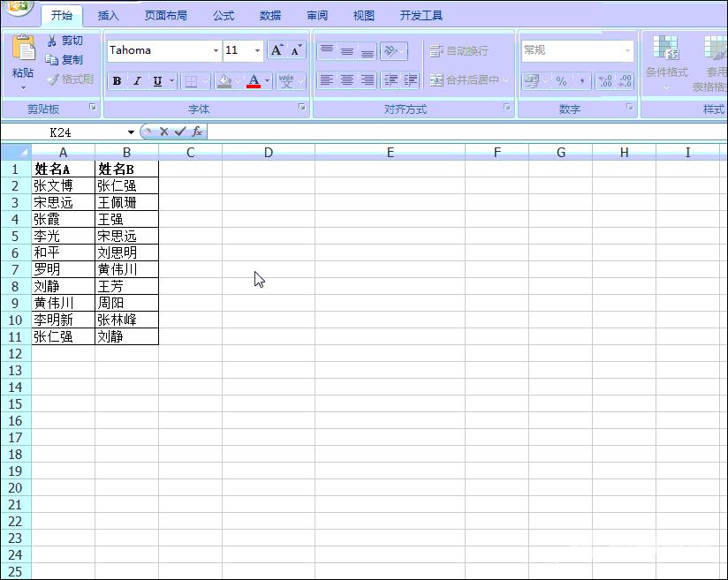Expand the font size dropdown
Screen dimensions: 728x580
[257, 51]
